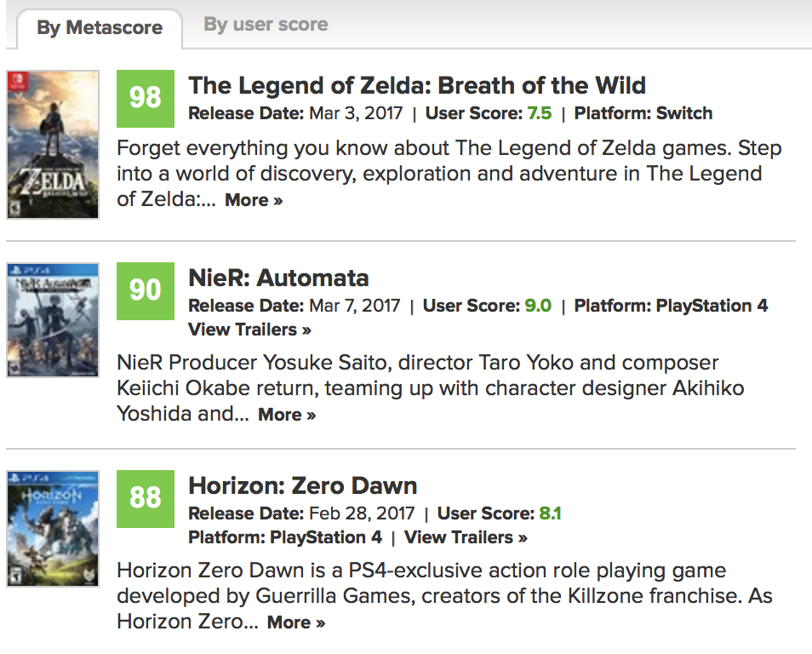Expand Zelda description with More »

coord(254,200)
